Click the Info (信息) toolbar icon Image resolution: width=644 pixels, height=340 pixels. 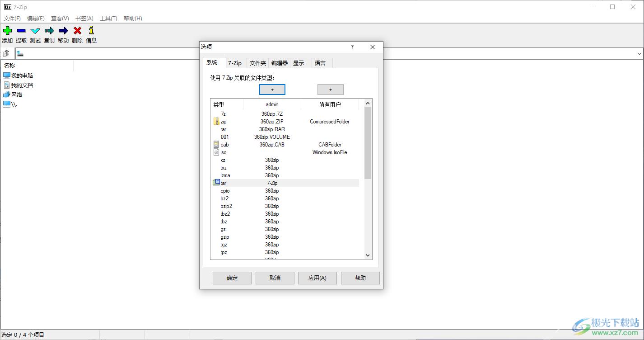(x=91, y=30)
